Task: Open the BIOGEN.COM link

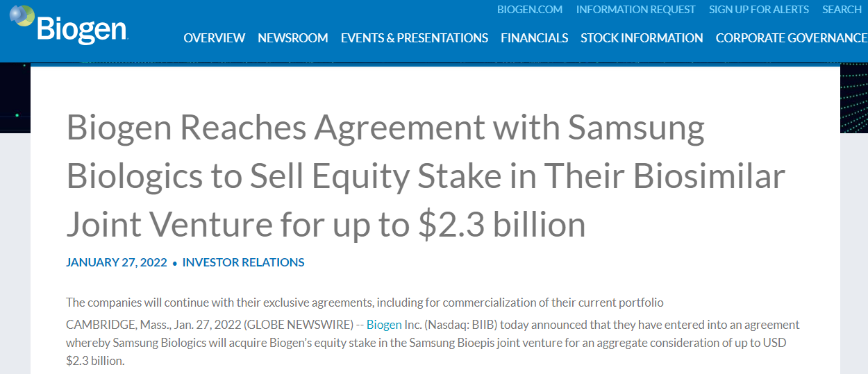Action: pyautogui.click(x=530, y=10)
